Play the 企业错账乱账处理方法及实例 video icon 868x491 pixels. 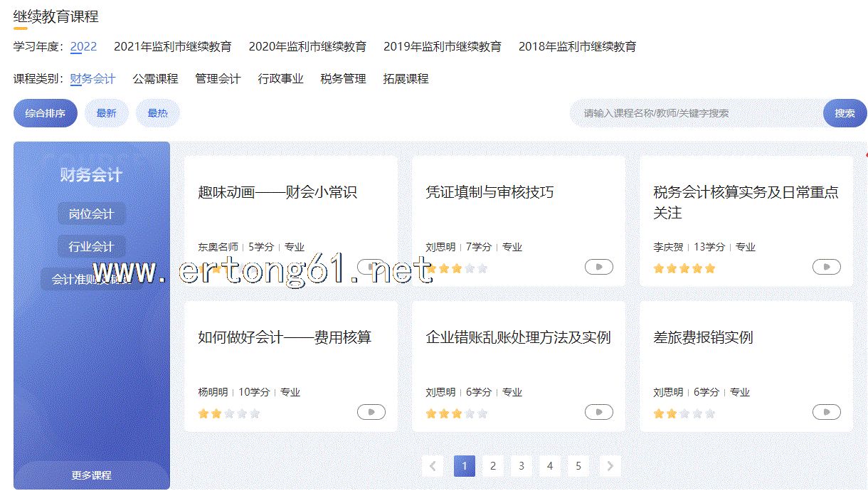tap(598, 412)
